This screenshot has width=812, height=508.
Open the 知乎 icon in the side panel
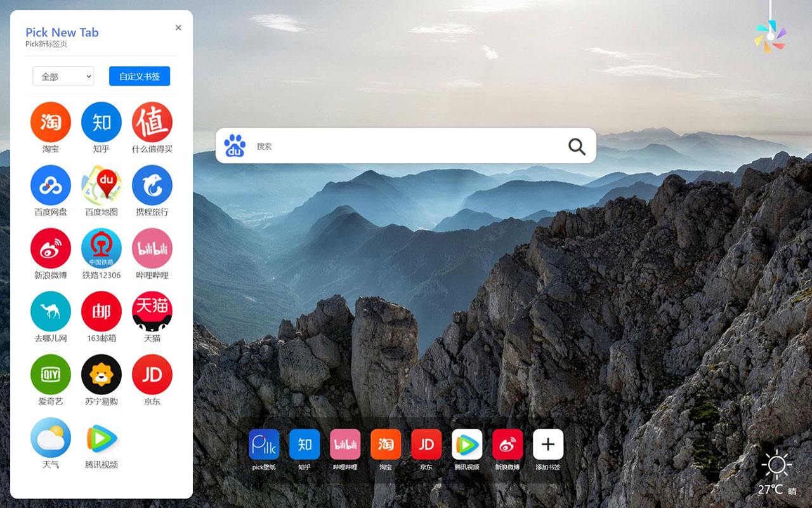point(101,122)
